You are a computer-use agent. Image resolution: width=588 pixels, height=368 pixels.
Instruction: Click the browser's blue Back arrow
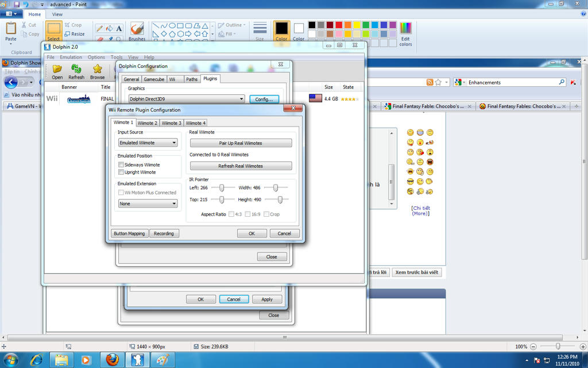point(11,82)
